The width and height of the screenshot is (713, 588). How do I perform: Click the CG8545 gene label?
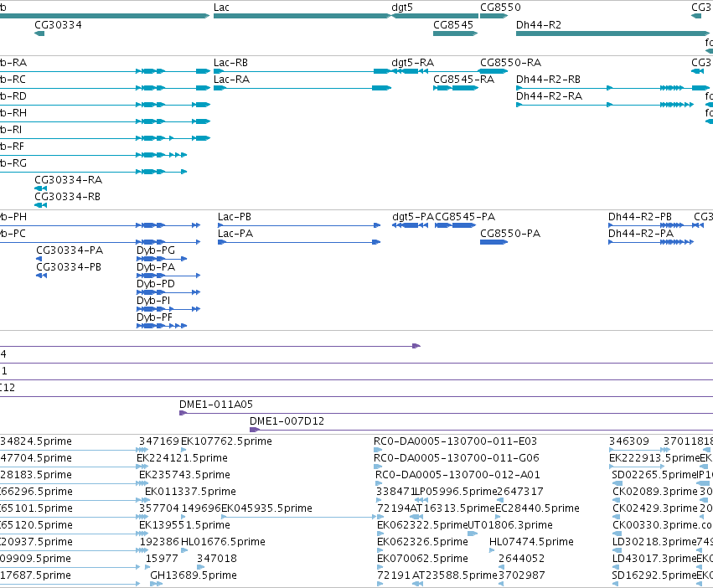[453, 25]
